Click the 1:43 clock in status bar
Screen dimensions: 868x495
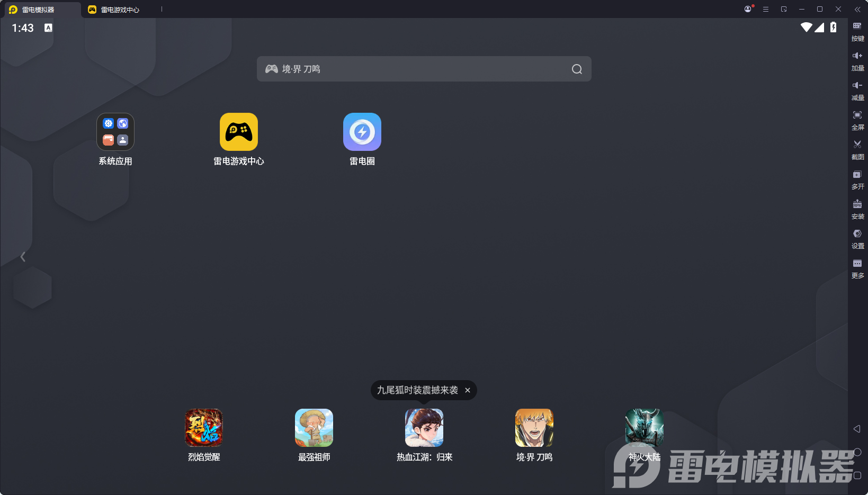point(23,28)
